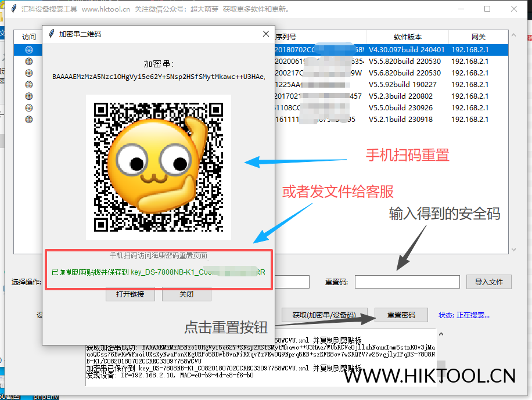Viewport: 532px width, 400px height.
Task: Click the 打开链接 button
Action: click(130, 294)
